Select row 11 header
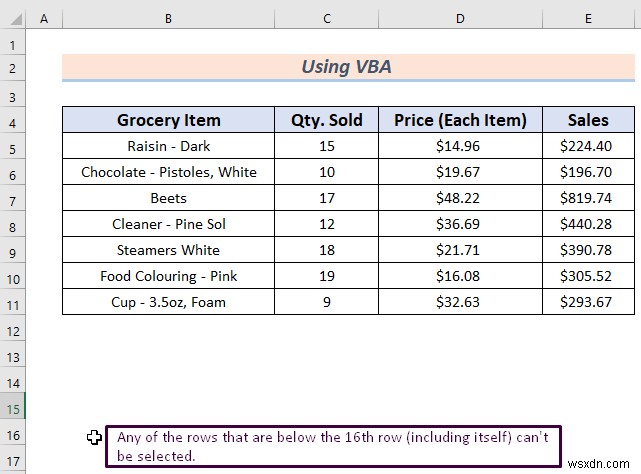The image size is (641, 474). pos(13,305)
